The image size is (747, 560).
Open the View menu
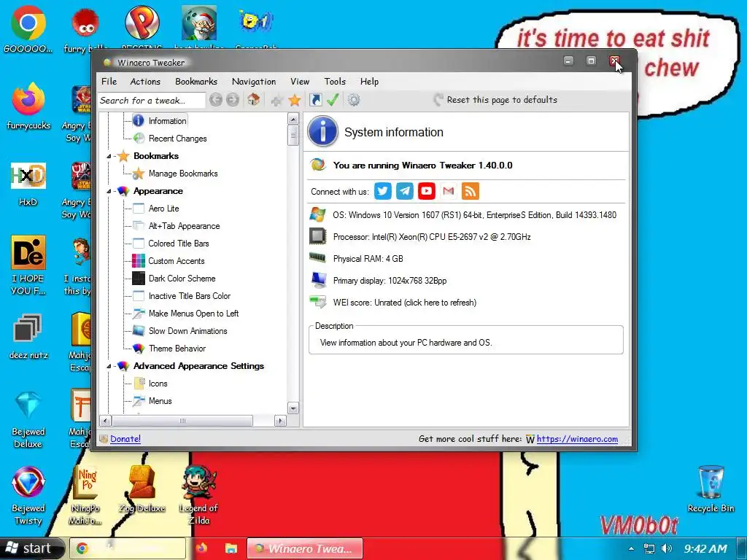pyautogui.click(x=300, y=82)
